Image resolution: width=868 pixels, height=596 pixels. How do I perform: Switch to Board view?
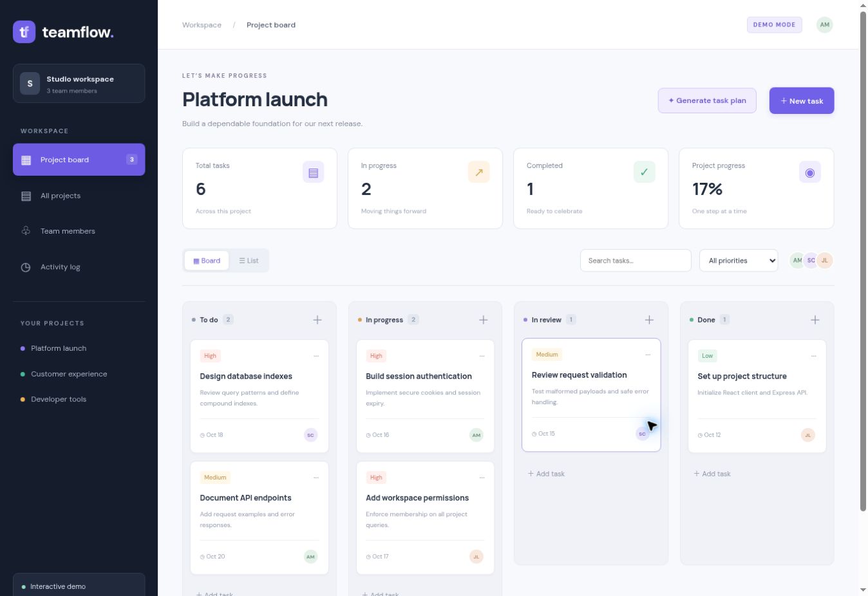(207, 261)
